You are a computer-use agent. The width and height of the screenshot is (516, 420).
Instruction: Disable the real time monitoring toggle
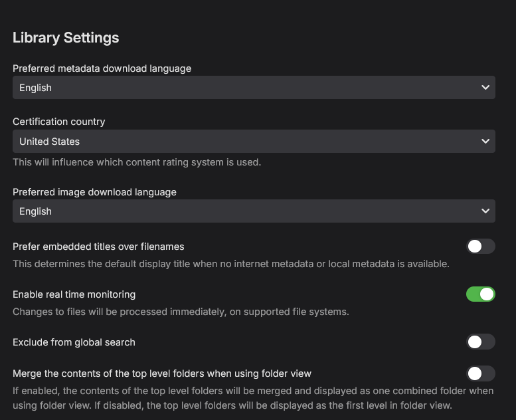coord(481,294)
